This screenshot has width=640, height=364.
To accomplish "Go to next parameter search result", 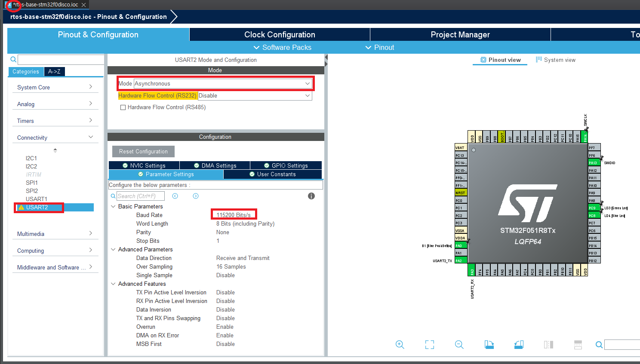I will [x=196, y=196].
